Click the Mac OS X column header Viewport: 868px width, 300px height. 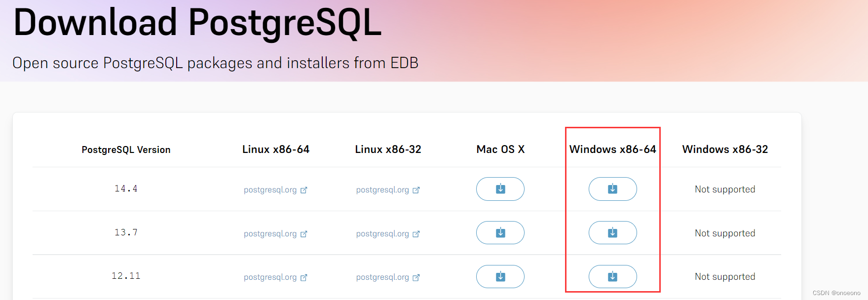(x=500, y=150)
